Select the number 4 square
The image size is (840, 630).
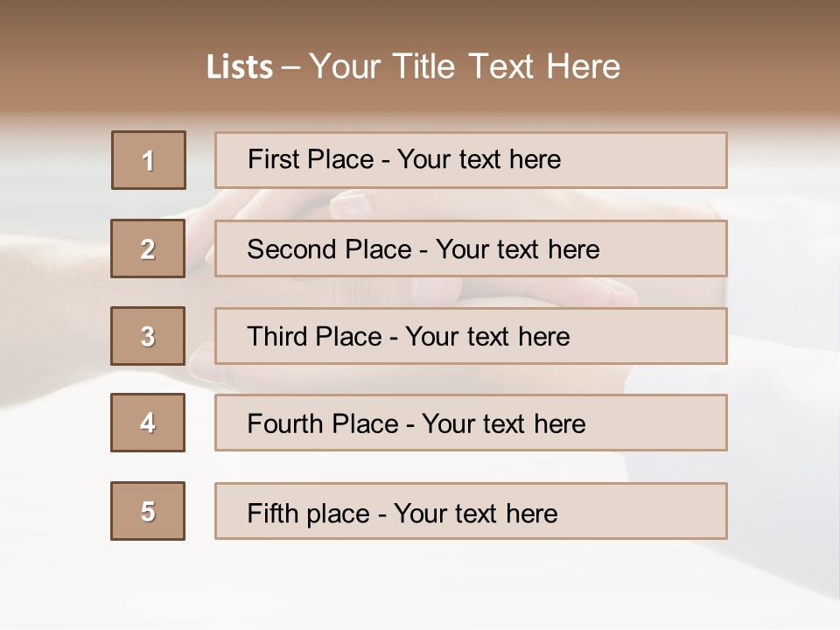coord(148,423)
